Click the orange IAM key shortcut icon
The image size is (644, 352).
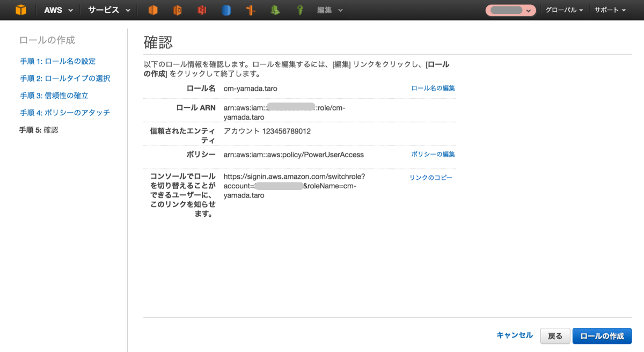250,10
